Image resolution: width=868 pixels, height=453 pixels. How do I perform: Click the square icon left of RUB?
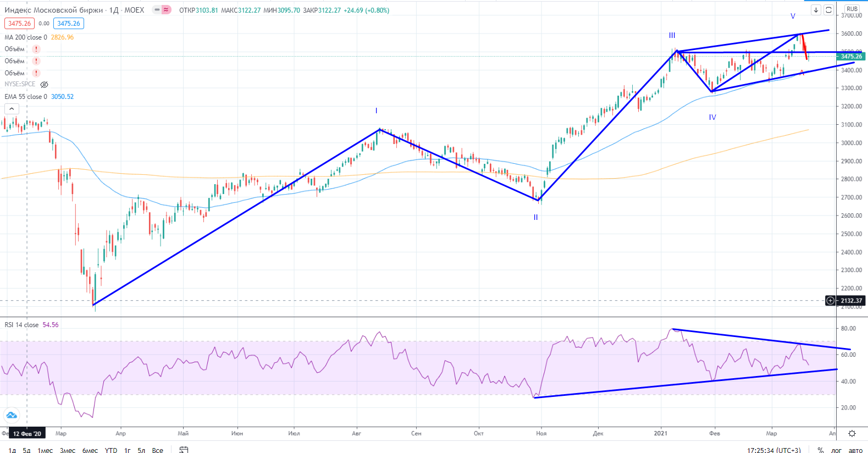828,10
